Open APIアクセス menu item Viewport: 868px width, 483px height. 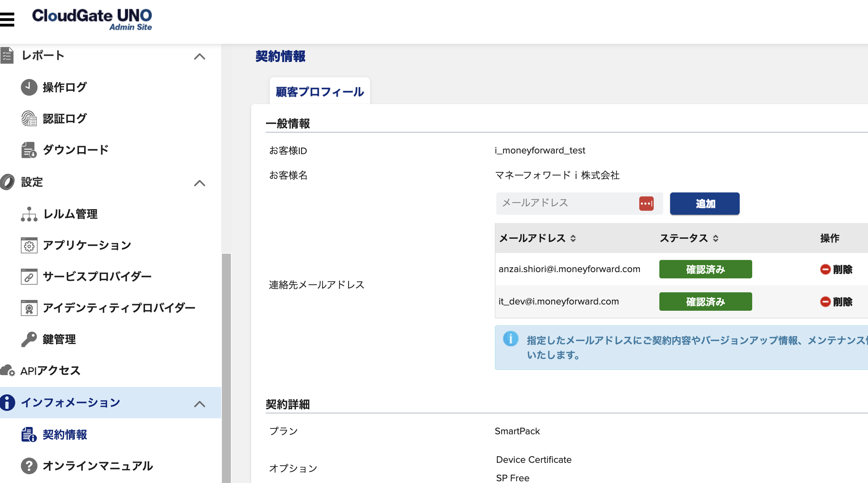(50, 371)
